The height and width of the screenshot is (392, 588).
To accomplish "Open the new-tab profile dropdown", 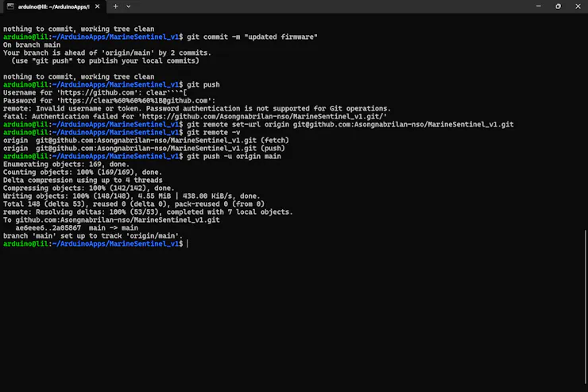I will (x=128, y=6).
